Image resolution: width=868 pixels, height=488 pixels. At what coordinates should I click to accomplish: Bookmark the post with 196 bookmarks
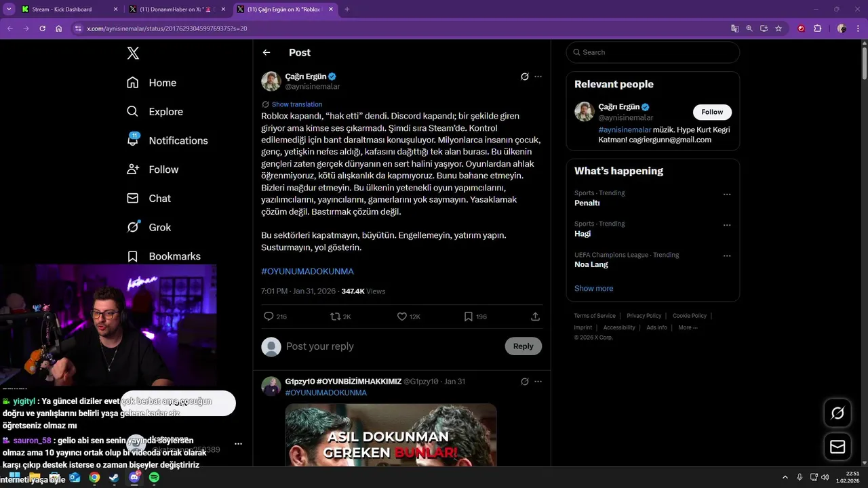(475, 317)
